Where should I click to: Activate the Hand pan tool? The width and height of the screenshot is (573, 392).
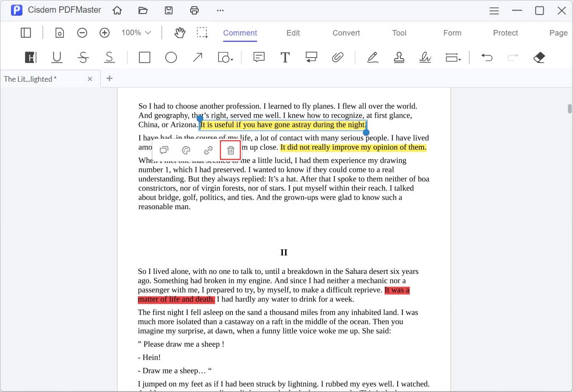(180, 33)
